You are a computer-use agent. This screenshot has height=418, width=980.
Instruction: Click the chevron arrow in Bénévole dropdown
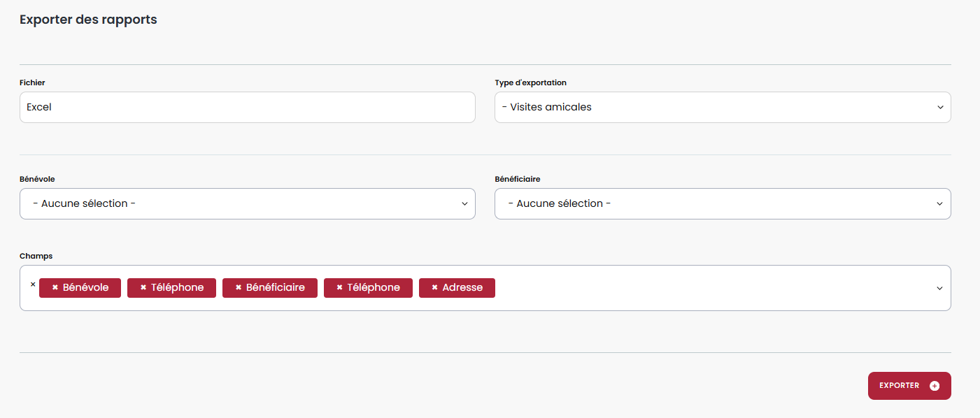tap(464, 204)
